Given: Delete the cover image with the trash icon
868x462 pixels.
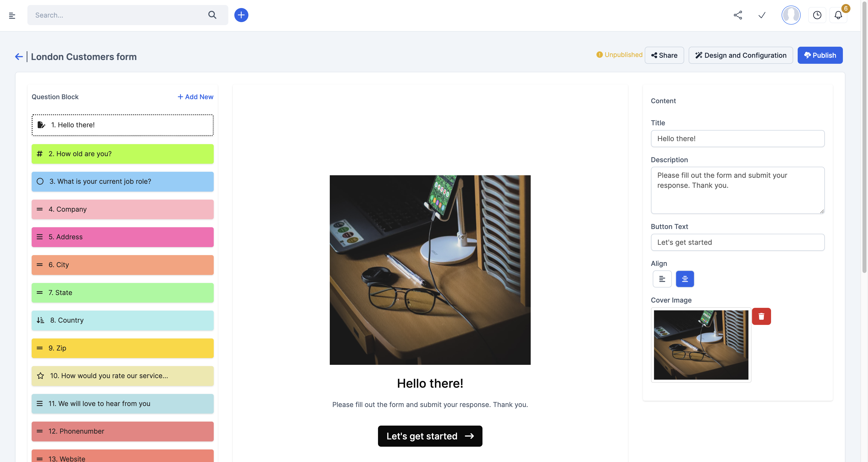Looking at the screenshot, I should click(762, 316).
